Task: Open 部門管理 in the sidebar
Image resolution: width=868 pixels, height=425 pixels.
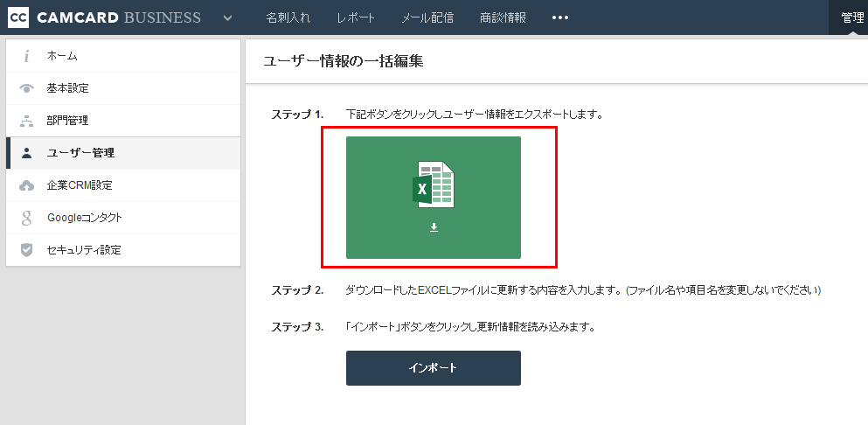Action: (123, 121)
